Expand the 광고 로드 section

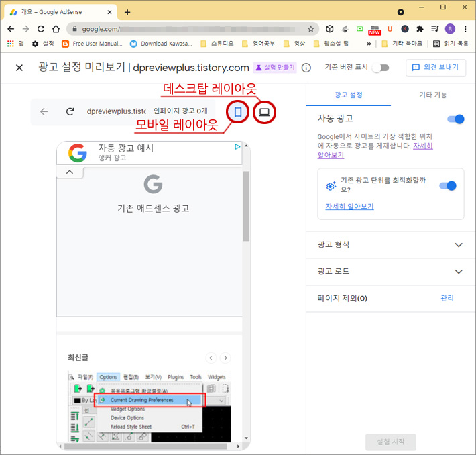[391, 271]
